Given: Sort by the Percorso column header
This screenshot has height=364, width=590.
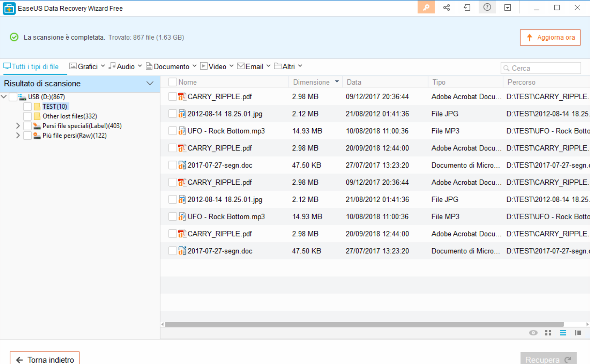Looking at the screenshot, I should click(x=546, y=82).
